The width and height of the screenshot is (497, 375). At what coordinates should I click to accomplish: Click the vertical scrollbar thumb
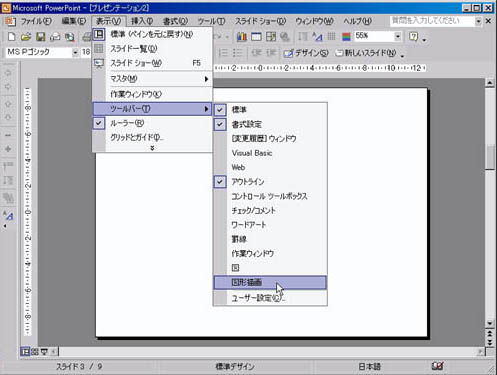click(x=490, y=158)
